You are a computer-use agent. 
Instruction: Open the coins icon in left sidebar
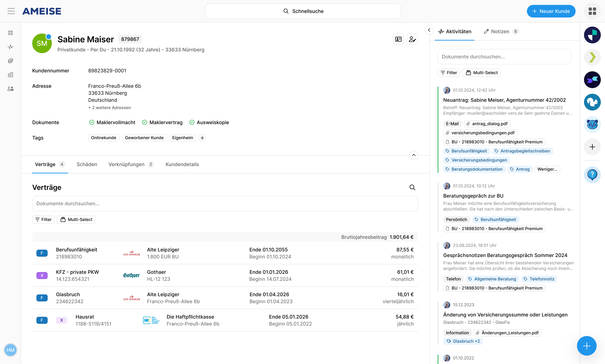[x=10, y=61]
